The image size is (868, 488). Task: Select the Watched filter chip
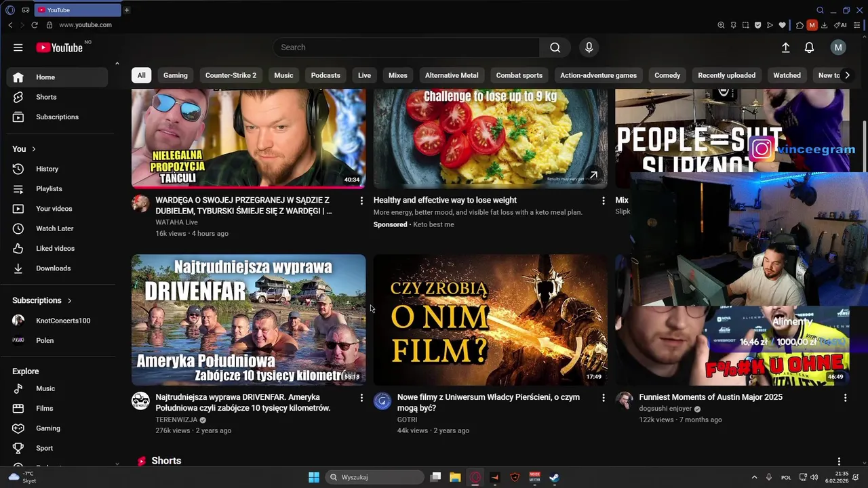click(787, 75)
